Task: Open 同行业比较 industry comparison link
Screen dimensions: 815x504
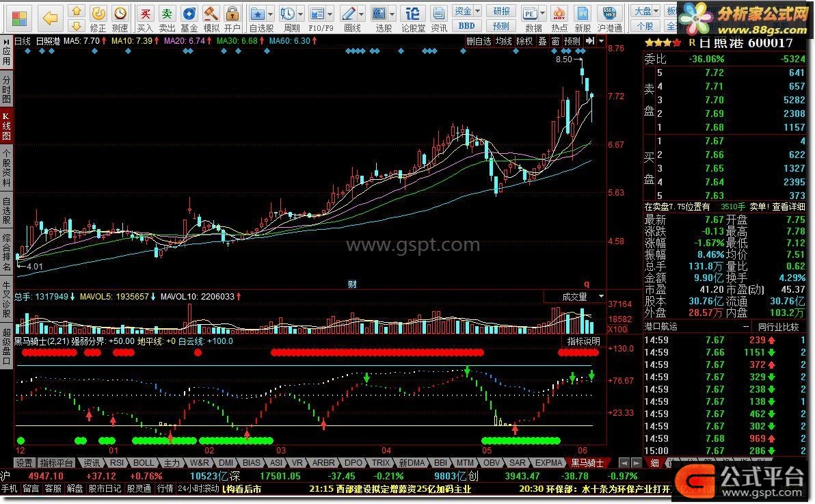Action: click(x=777, y=327)
